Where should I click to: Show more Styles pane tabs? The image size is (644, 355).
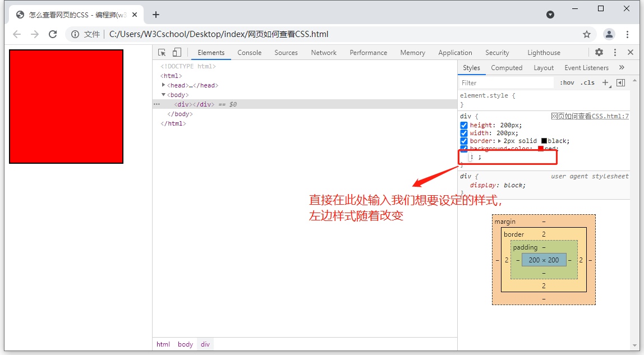(x=622, y=68)
